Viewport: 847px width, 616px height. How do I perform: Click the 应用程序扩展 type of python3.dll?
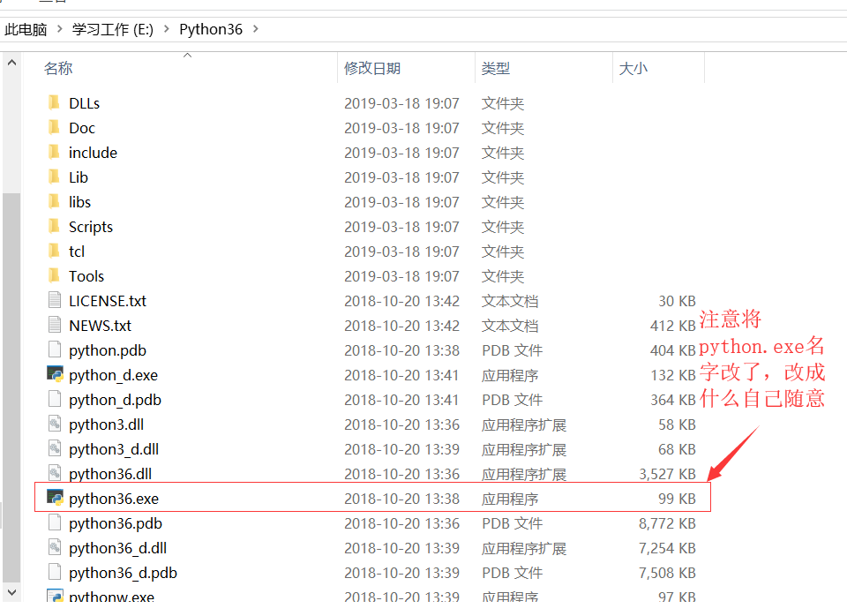click(x=524, y=424)
